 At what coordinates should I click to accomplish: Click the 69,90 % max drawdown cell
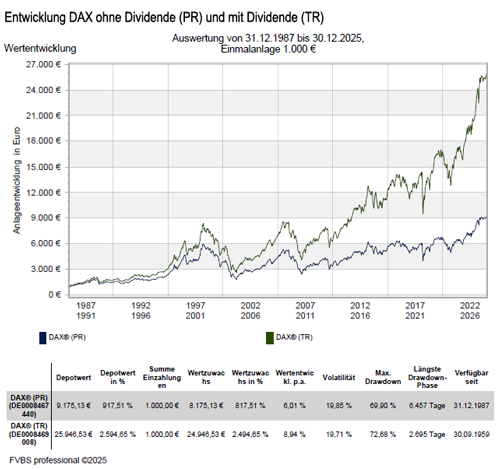click(x=383, y=406)
